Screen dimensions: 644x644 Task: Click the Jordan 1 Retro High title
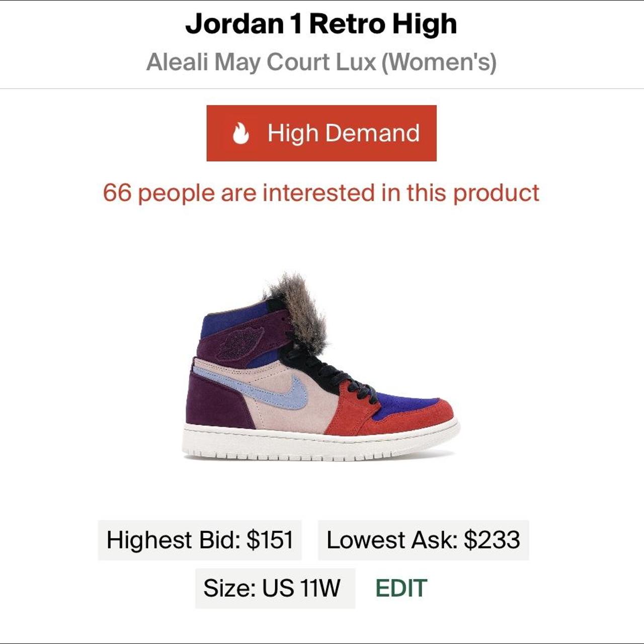pyautogui.click(x=321, y=24)
